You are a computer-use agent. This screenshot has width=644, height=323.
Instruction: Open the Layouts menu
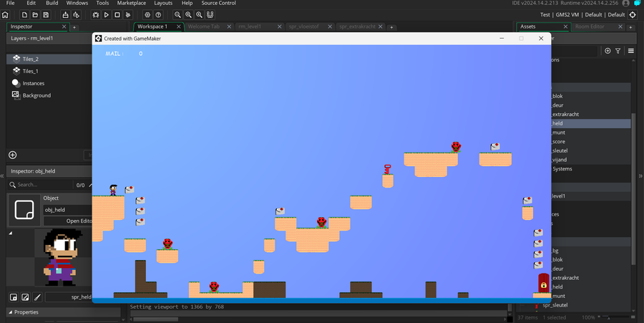[163, 3]
